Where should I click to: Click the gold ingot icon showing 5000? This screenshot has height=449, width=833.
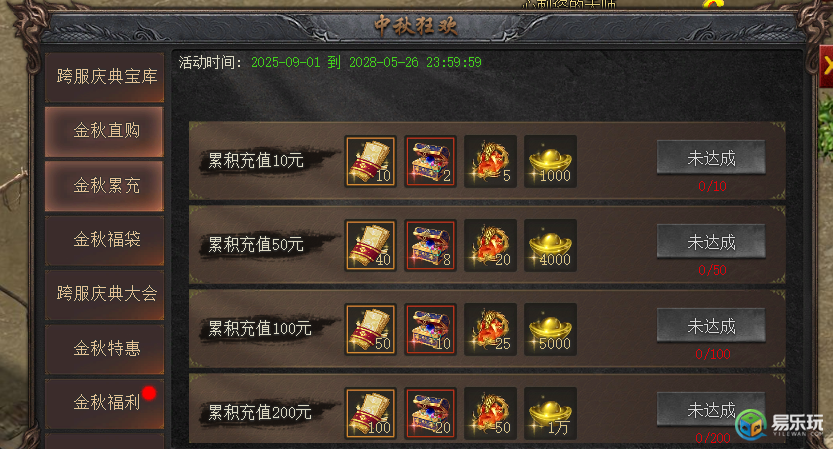[550, 329]
